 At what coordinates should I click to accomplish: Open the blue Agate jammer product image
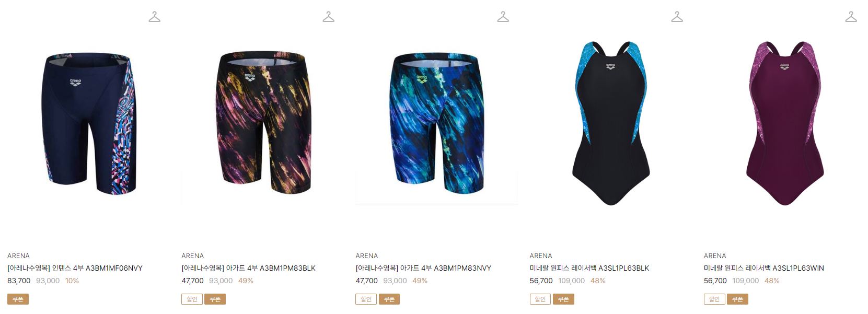436,124
